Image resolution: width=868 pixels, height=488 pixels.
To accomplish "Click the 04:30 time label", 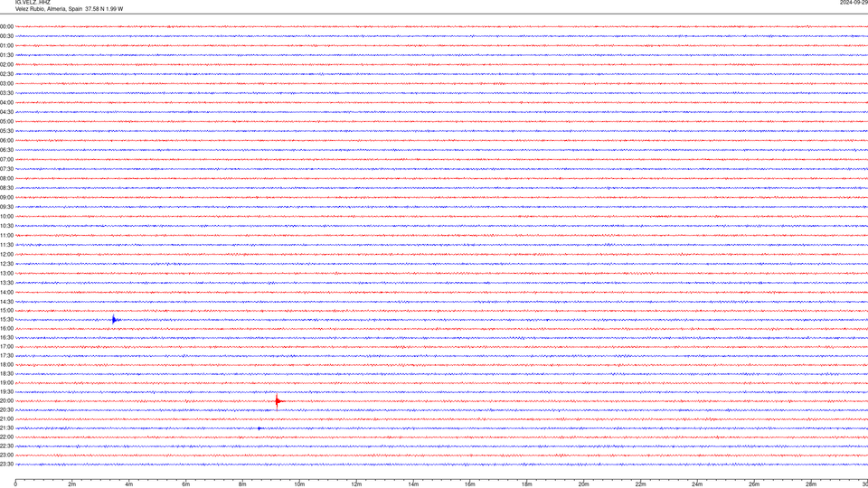I will [6, 112].
